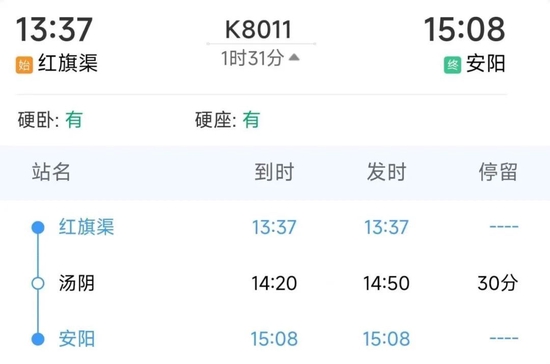Click the 站名 column header
Screen dimensions: 550x364
pyautogui.click(x=51, y=172)
